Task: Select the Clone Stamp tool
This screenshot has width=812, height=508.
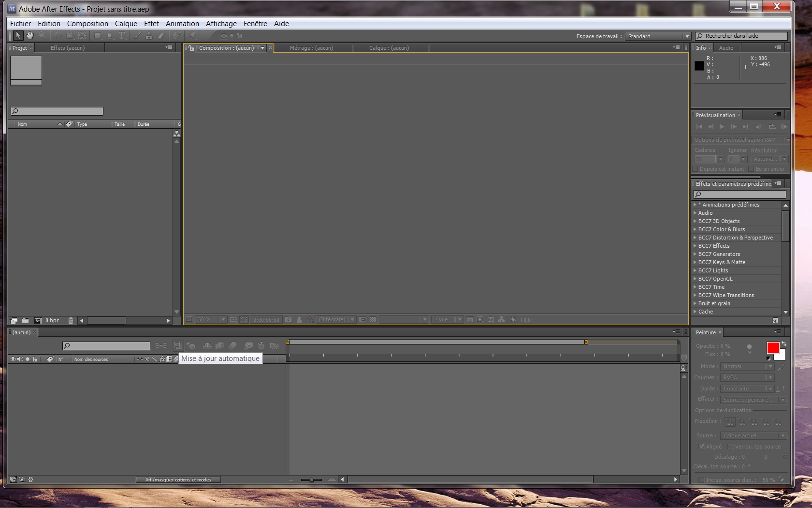Action: click(149, 35)
